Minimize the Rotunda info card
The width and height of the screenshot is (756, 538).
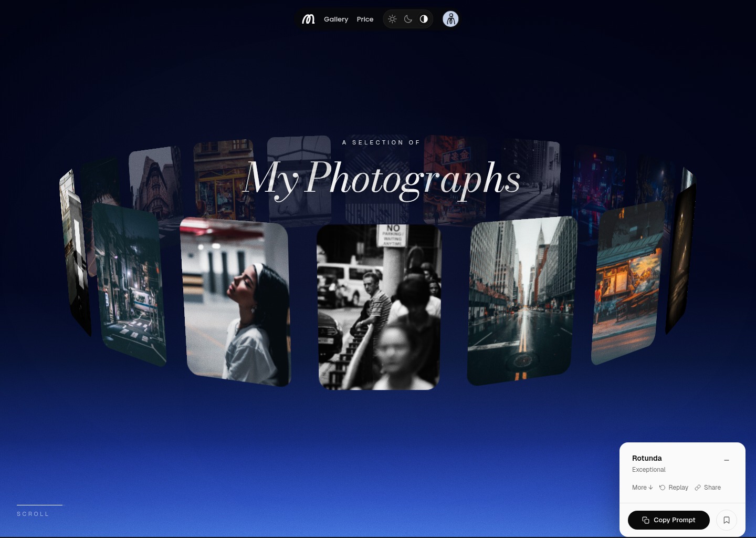[727, 460]
